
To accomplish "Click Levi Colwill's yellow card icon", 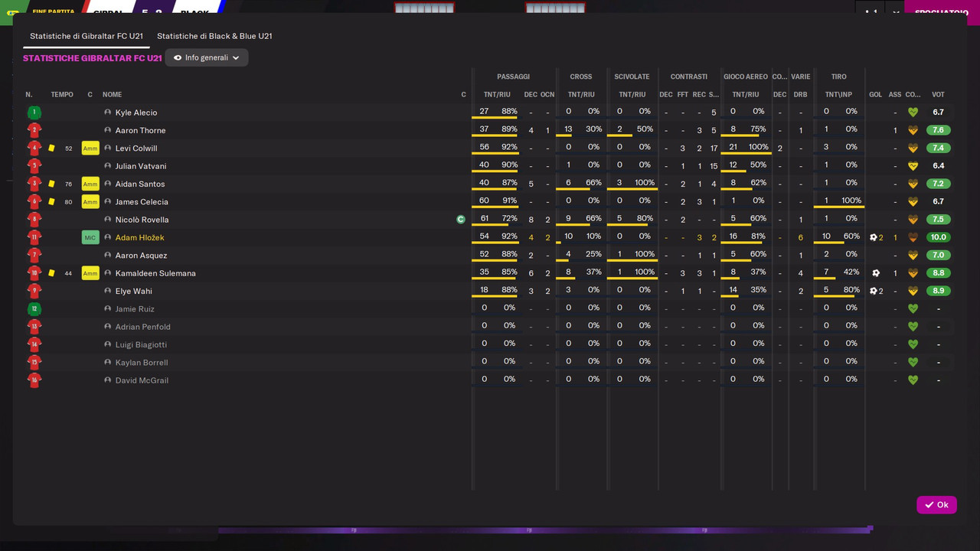I will tap(51, 148).
